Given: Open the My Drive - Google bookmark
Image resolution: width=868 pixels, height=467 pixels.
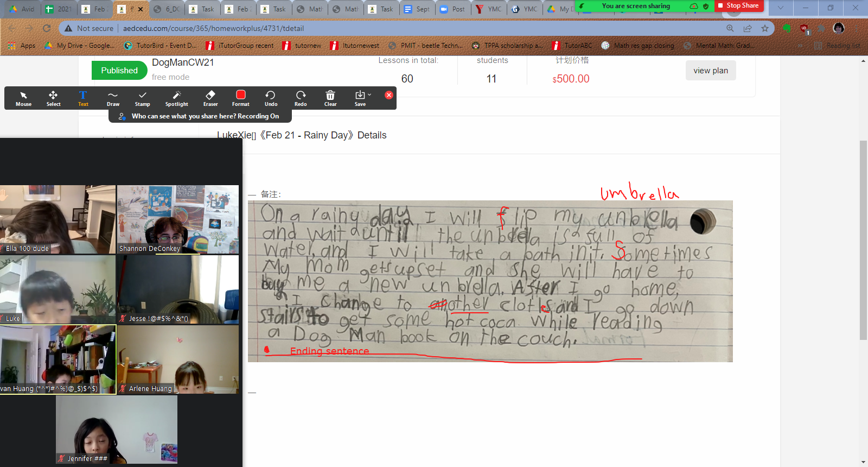Looking at the screenshot, I should 79,46.
